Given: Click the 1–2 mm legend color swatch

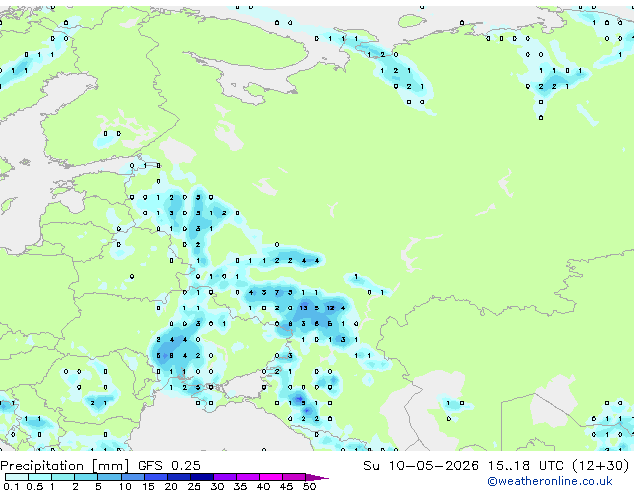Looking at the screenshot, I should (x=63, y=477).
